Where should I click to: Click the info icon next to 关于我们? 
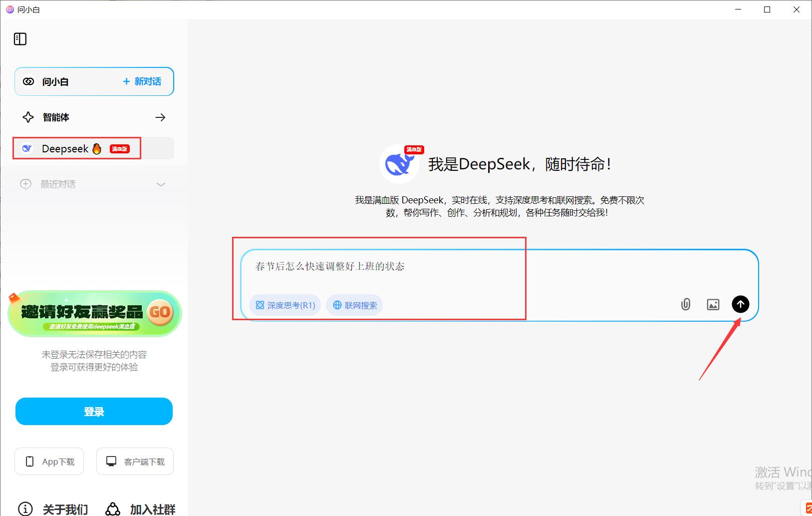tap(25, 508)
